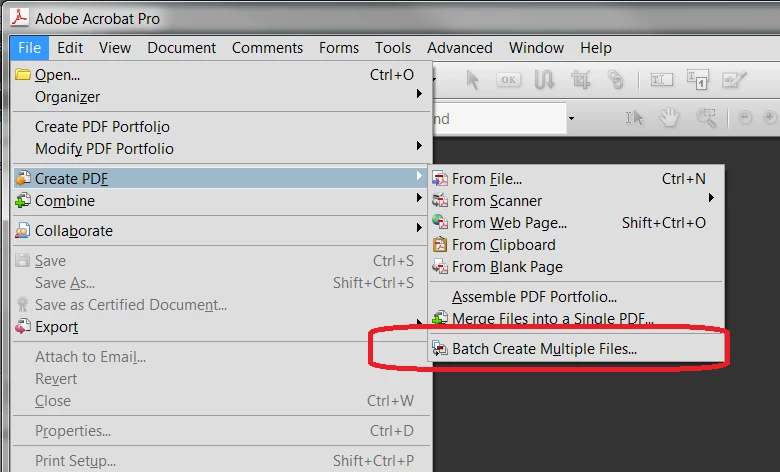780x472 pixels.
Task: Choose From Clipboard entry
Action: point(576,245)
